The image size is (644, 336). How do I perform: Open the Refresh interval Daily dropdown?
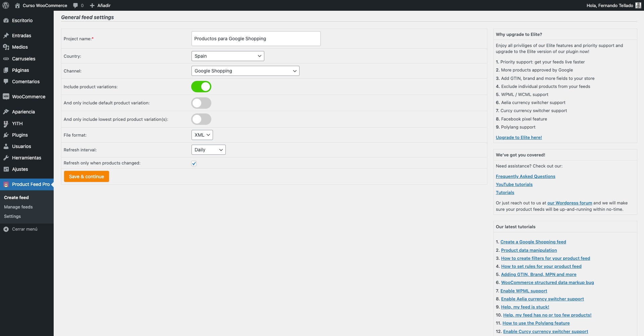coord(208,150)
